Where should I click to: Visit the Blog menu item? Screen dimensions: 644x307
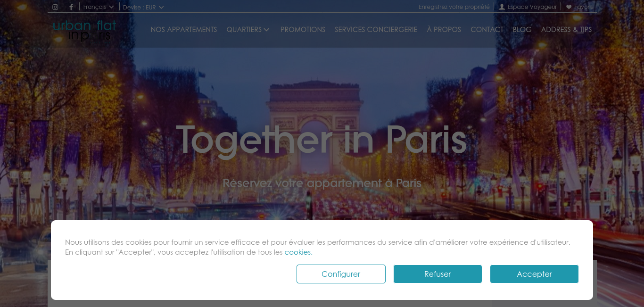[522, 30]
